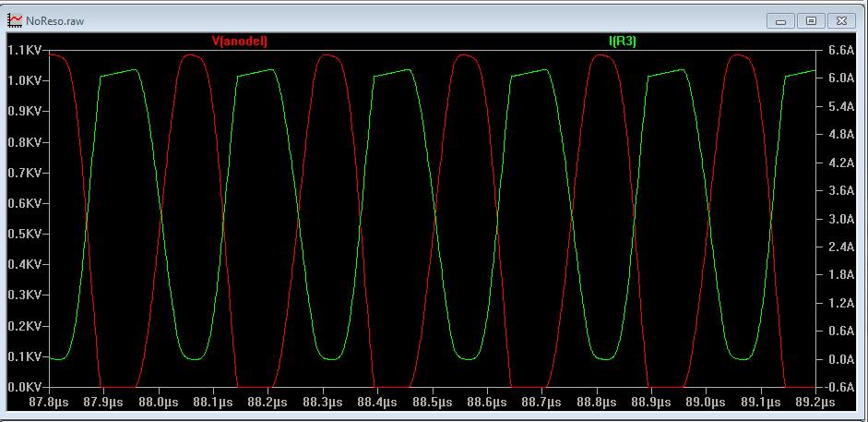Click the 0.0A right axis label
Image resolution: width=868 pixels, height=422 pixels.
[x=840, y=359]
